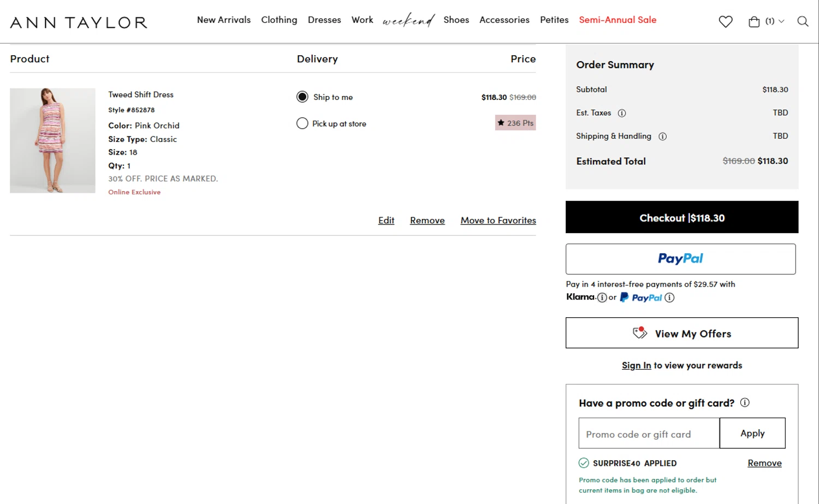Click the Online Exclusive label
819x504 pixels.
[134, 192]
